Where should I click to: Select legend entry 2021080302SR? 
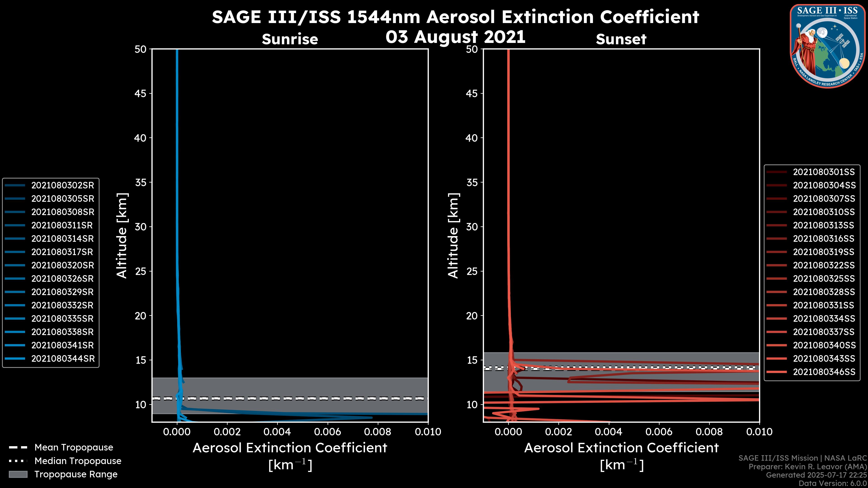point(62,185)
